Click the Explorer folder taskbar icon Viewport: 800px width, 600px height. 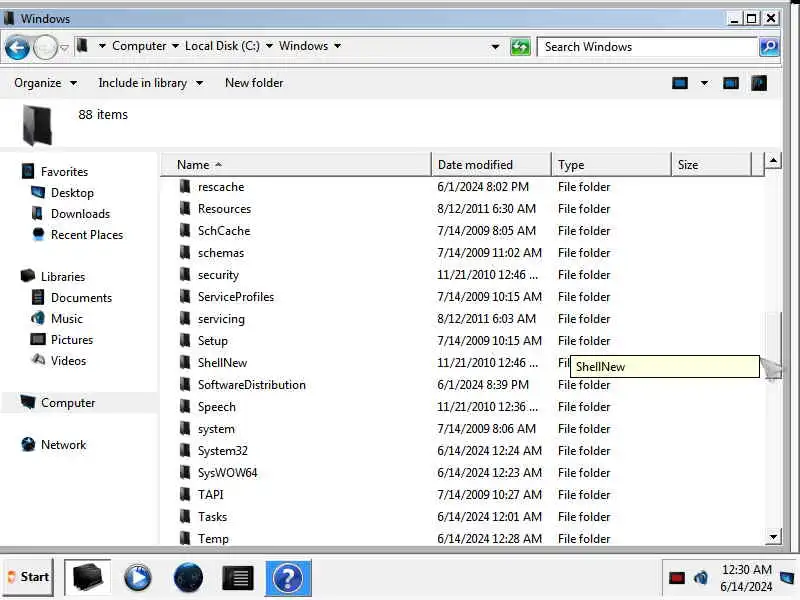[88, 577]
